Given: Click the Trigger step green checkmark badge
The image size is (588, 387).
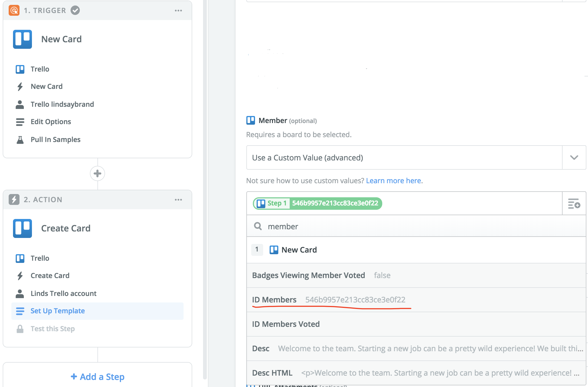Looking at the screenshot, I should 75,10.
